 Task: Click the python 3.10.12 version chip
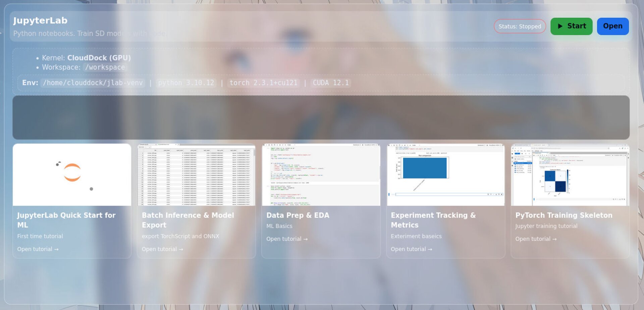point(186,83)
